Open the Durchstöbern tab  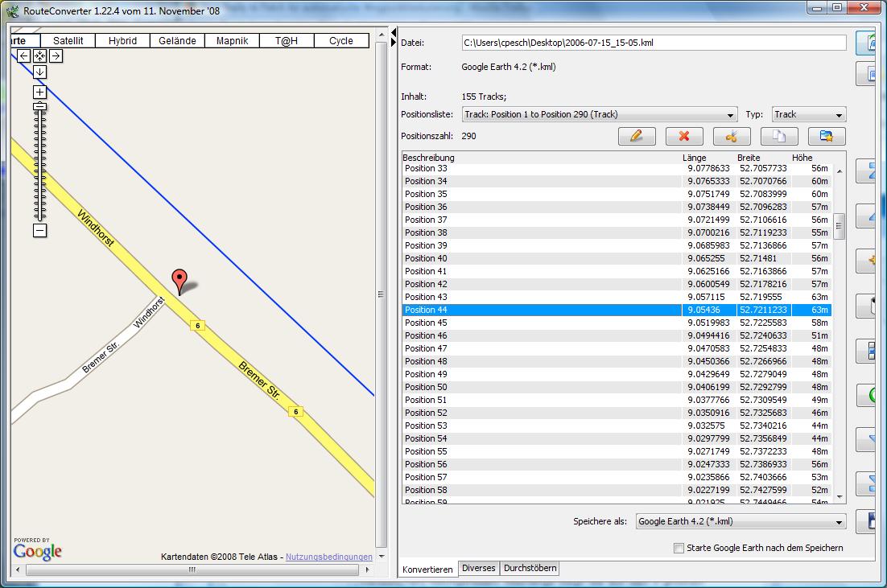pyautogui.click(x=530, y=569)
